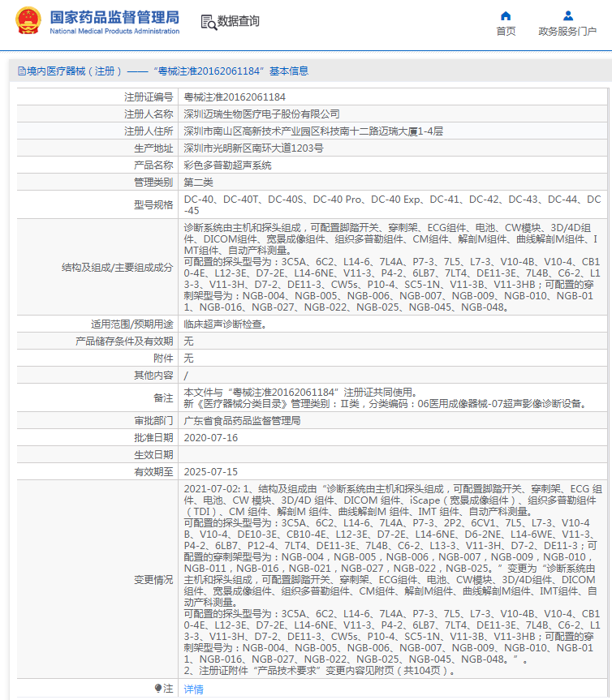Click the 备注 row label
The height and width of the screenshot is (700, 612).
163,397
